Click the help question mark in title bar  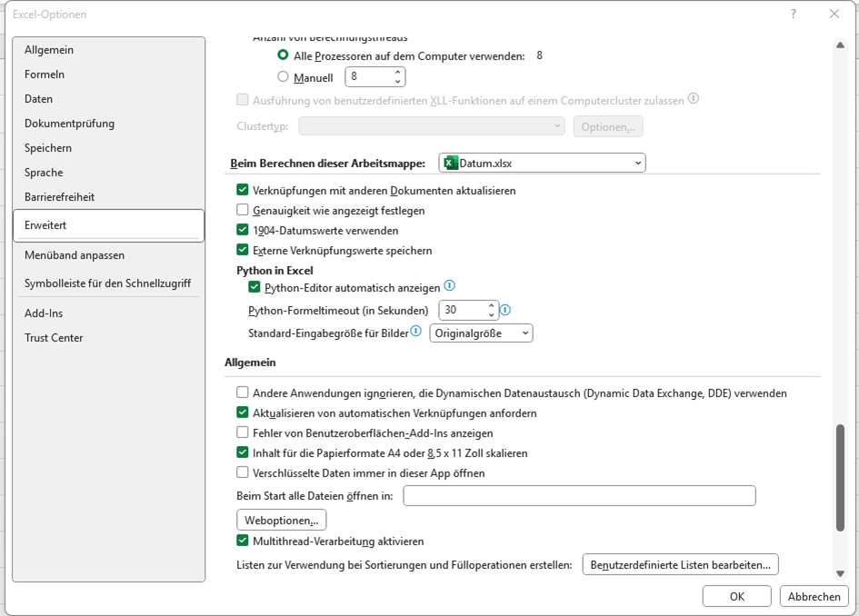pyautogui.click(x=794, y=14)
